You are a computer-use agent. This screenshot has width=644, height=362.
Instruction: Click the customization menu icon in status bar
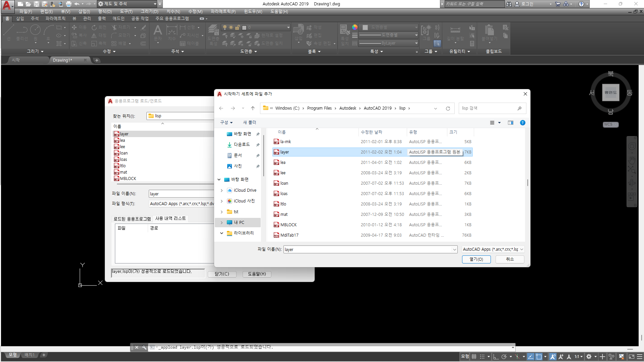coord(639,357)
